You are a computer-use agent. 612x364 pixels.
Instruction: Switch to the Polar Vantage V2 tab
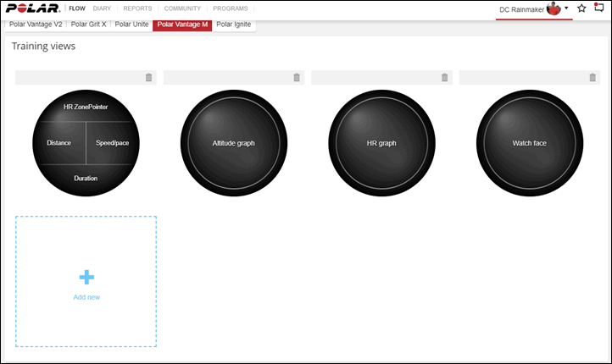point(36,25)
